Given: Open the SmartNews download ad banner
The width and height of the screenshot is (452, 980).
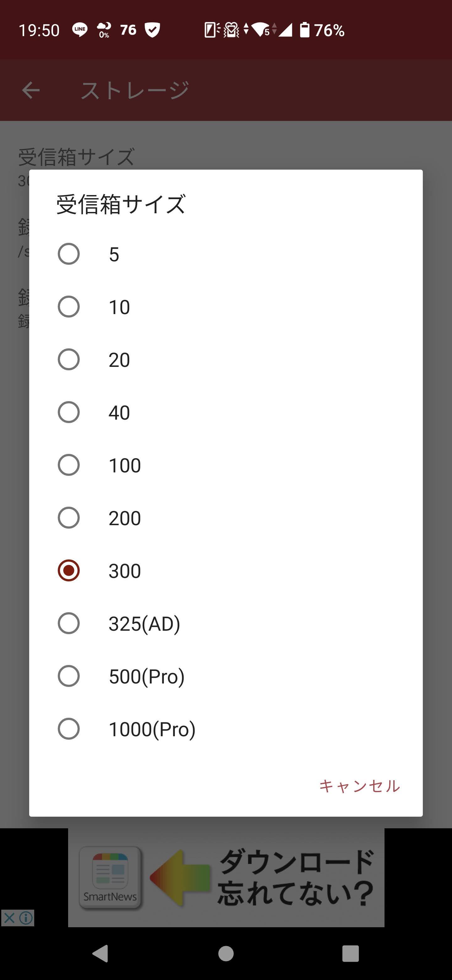Looking at the screenshot, I should tap(226, 878).
